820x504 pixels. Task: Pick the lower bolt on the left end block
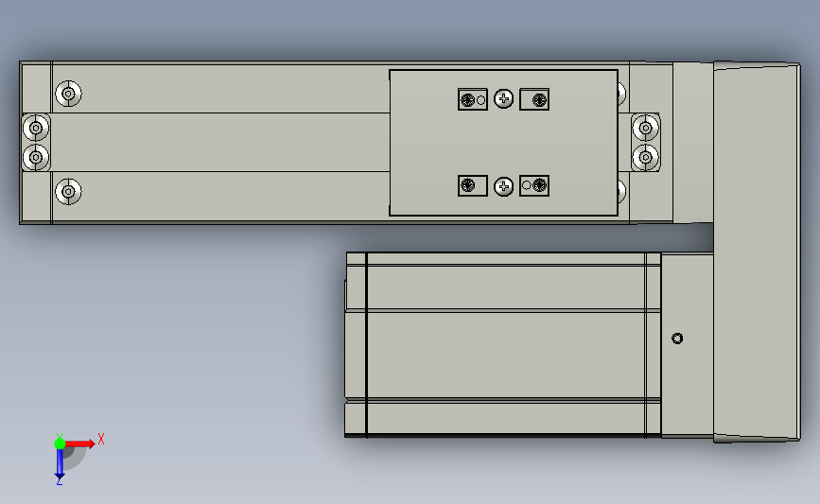coord(36,157)
